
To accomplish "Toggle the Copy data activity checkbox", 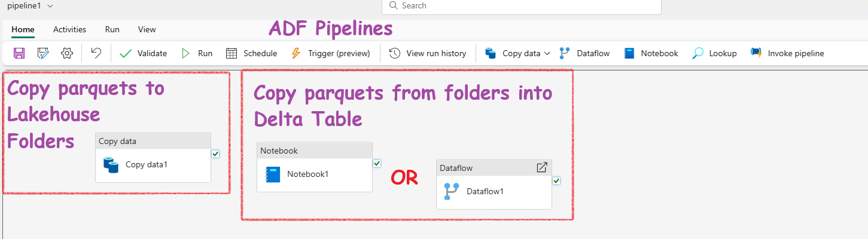I will 215,154.
